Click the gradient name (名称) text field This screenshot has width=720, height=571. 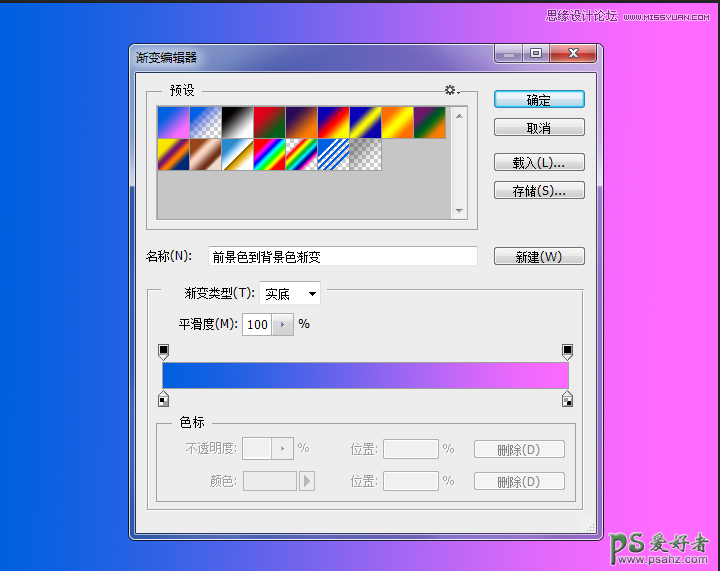pos(342,257)
